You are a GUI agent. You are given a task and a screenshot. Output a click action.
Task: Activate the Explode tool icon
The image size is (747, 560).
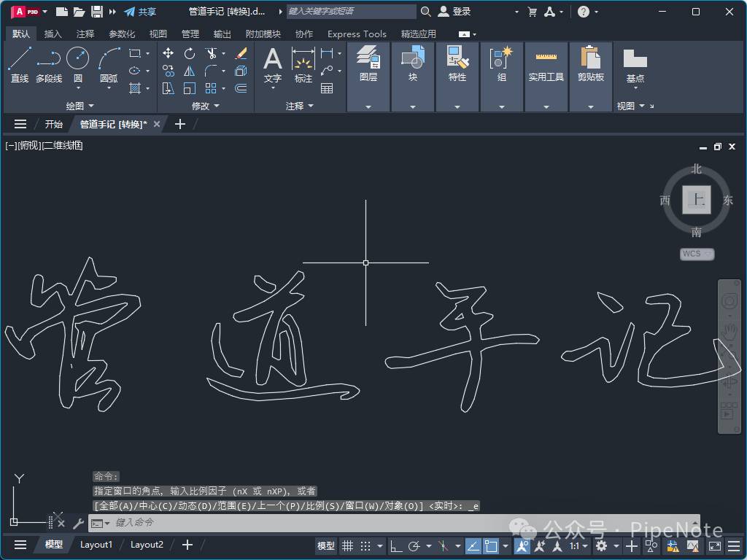click(x=241, y=71)
